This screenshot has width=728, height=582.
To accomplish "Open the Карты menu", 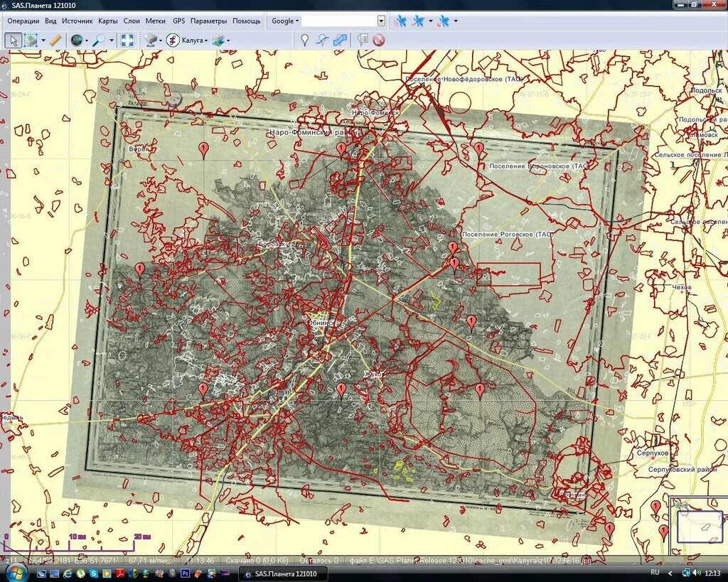I will (x=108, y=21).
